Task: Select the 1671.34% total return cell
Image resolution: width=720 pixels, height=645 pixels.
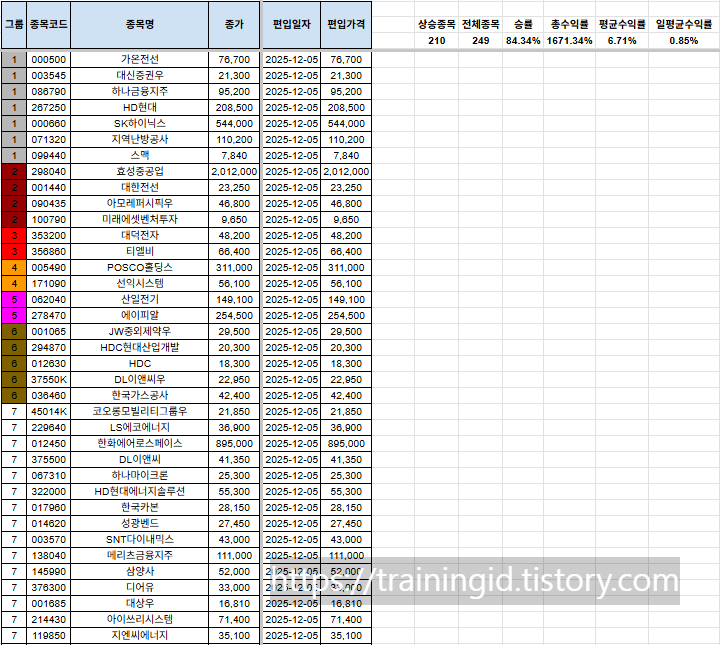Action: point(569,41)
